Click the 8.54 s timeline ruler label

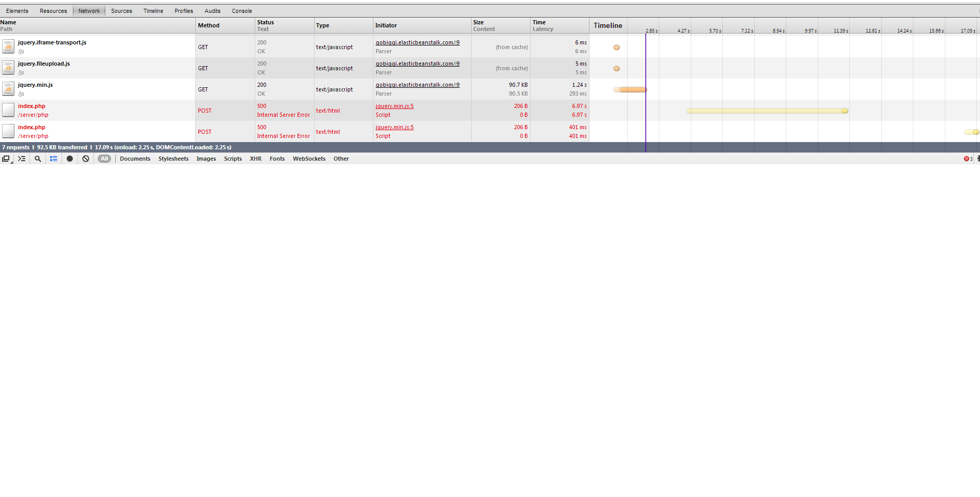pos(779,31)
